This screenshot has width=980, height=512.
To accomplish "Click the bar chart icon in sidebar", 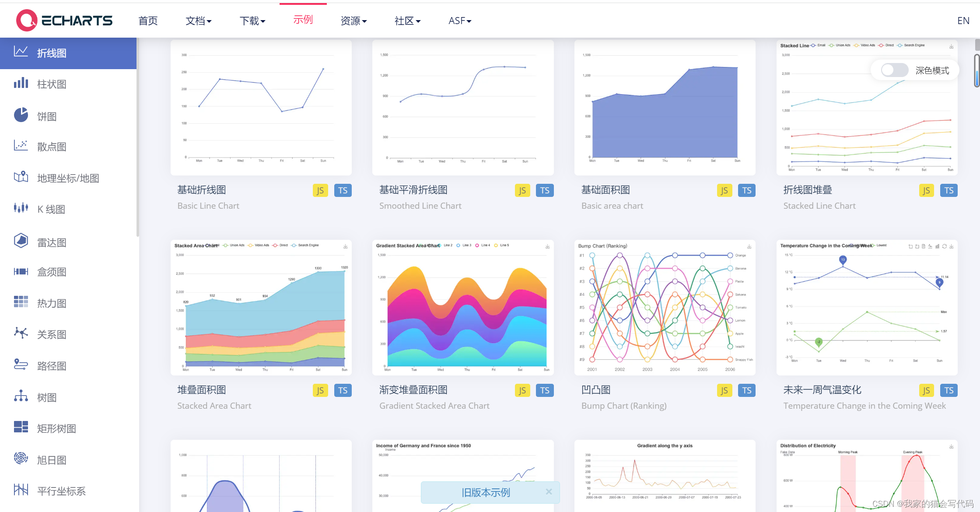I will pos(21,83).
